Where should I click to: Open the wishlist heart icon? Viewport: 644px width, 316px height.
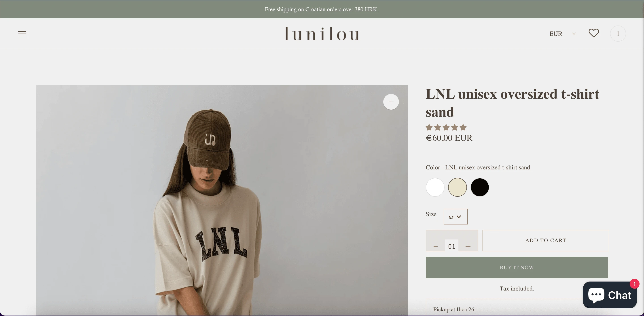593,33
